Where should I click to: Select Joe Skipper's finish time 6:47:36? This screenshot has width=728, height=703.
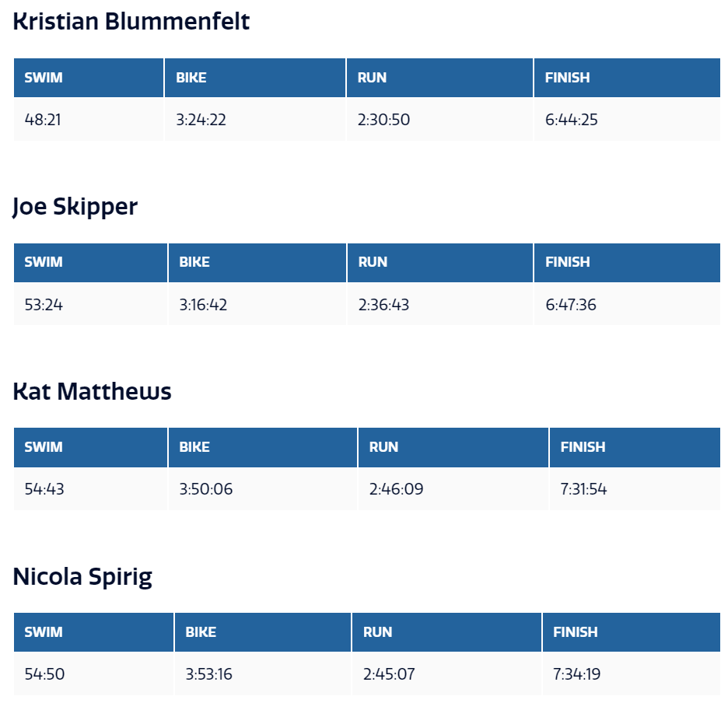(x=571, y=305)
